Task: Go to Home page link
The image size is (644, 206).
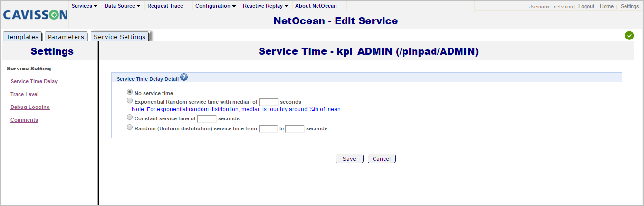Action: 606,7
